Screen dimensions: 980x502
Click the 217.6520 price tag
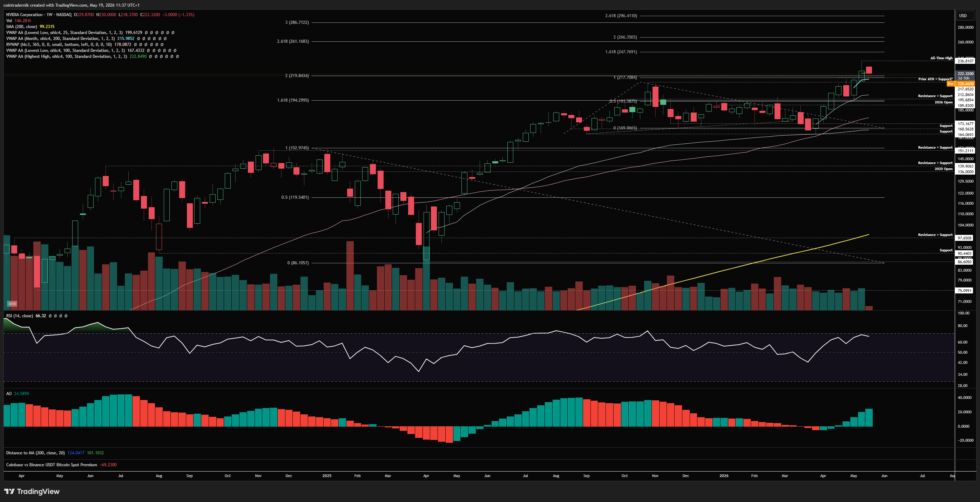pos(965,89)
